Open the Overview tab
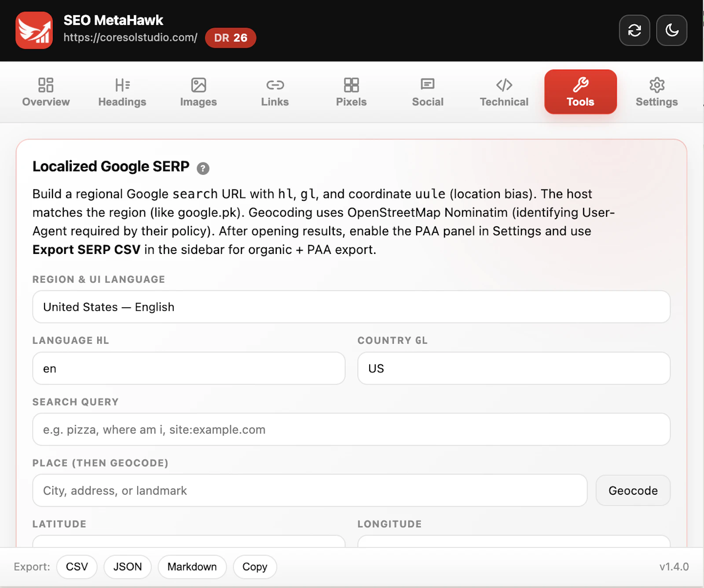Viewport: 704px width, 588px height. tap(46, 92)
